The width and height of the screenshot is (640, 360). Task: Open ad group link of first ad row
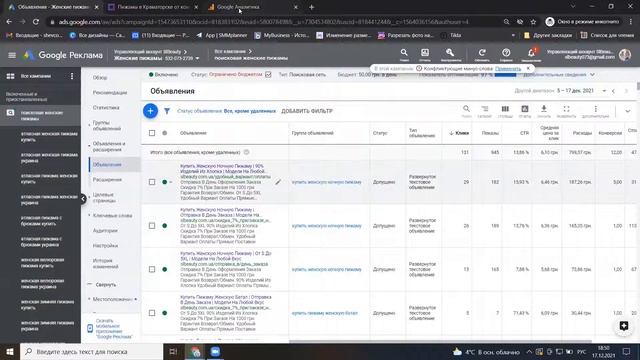click(327, 182)
